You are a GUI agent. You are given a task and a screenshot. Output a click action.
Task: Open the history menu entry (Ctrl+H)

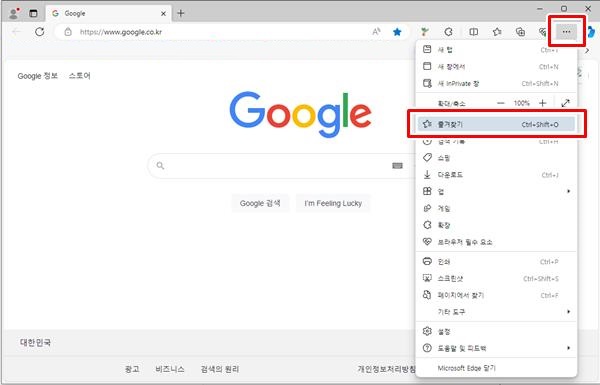tap(496, 141)
